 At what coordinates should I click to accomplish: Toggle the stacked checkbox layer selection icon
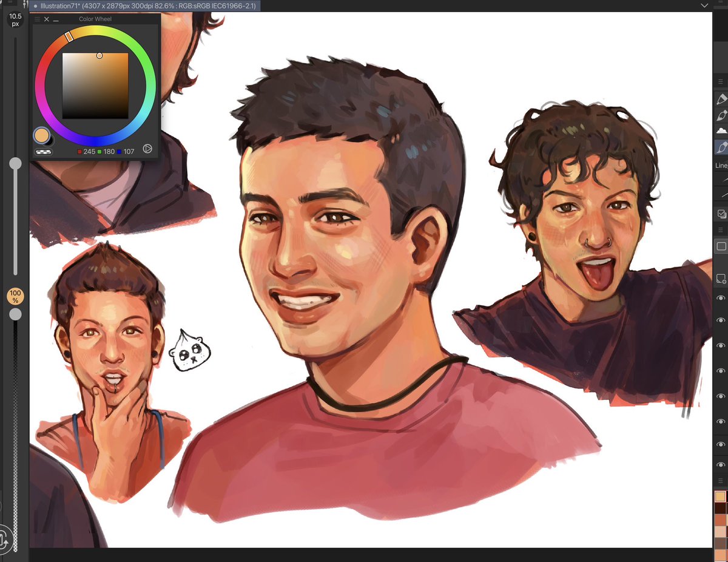(721, 214)
